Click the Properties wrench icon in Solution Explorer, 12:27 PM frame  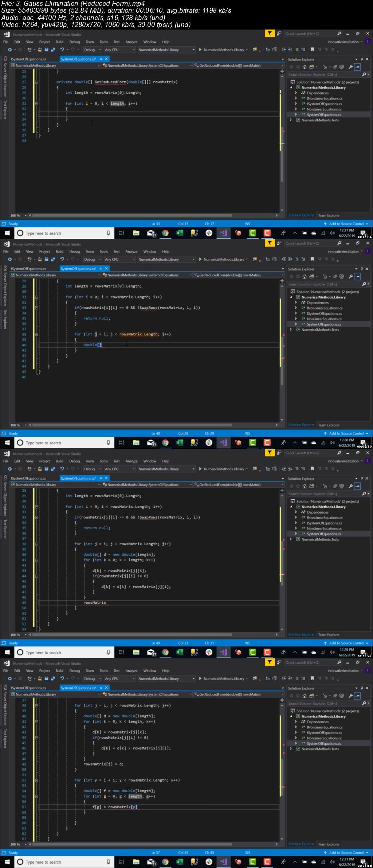tap(350, 67)
